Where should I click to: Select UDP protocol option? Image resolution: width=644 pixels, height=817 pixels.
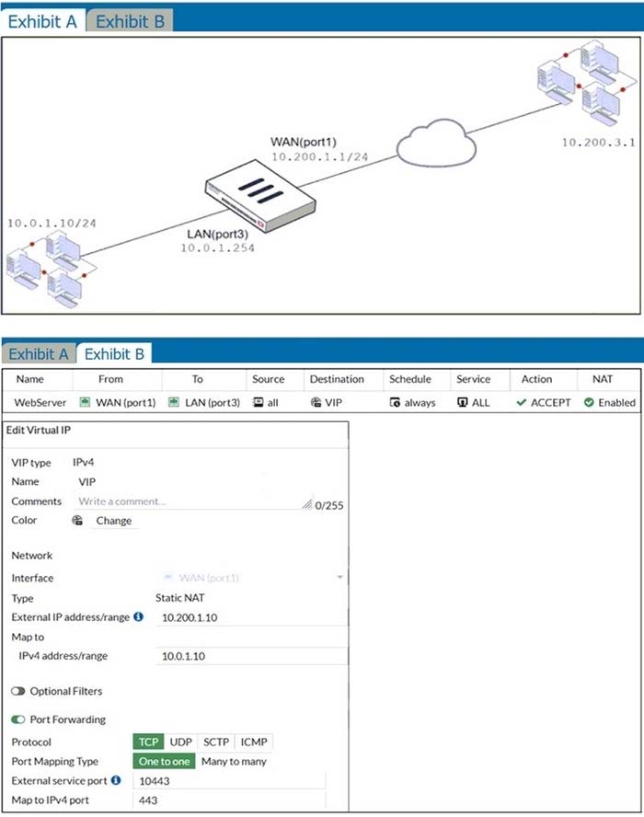[179, 742]
